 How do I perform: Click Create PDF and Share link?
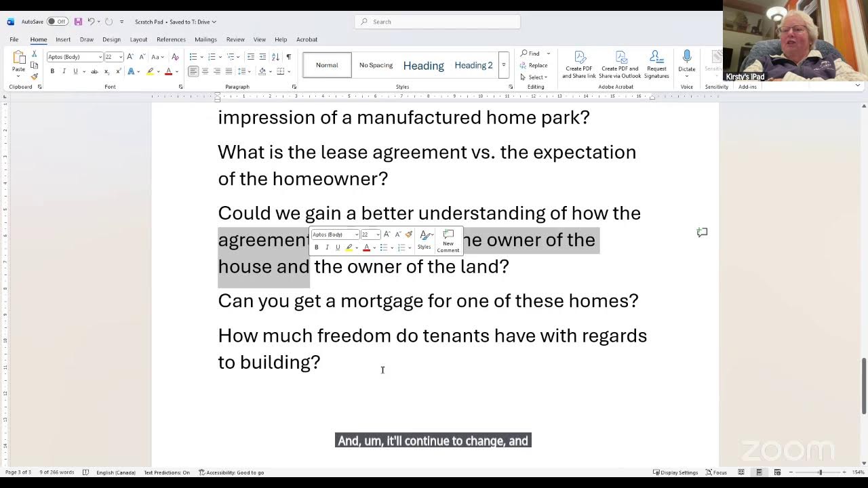pos(579,65)
